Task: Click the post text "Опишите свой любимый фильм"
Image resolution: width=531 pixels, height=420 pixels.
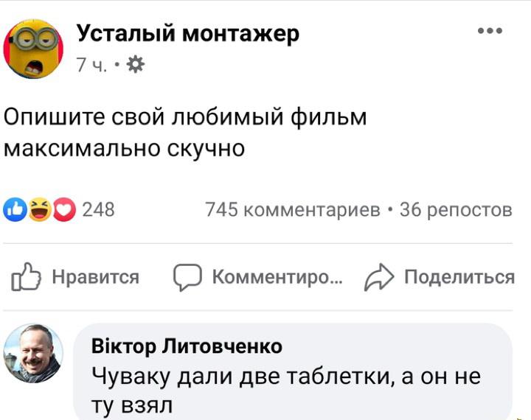Action: click(186, 117)
